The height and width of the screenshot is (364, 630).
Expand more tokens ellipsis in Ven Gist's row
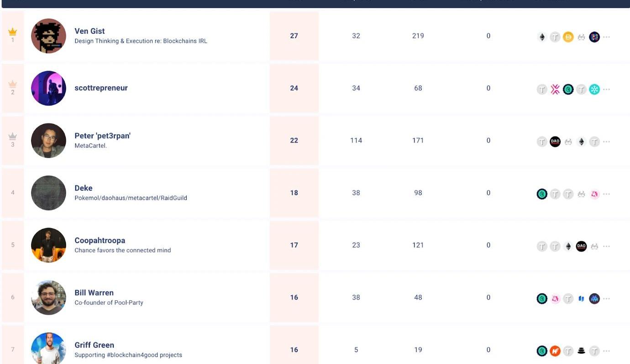point(606,37)
